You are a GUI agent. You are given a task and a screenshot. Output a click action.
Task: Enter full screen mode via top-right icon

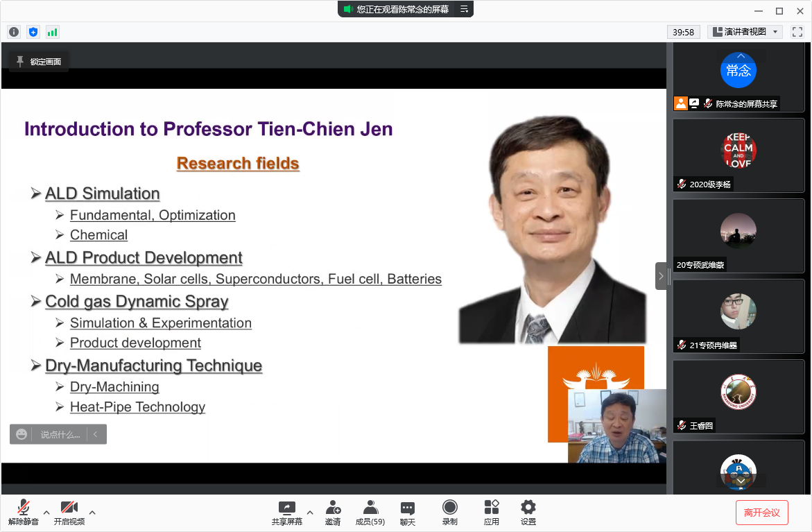point(797,32)
